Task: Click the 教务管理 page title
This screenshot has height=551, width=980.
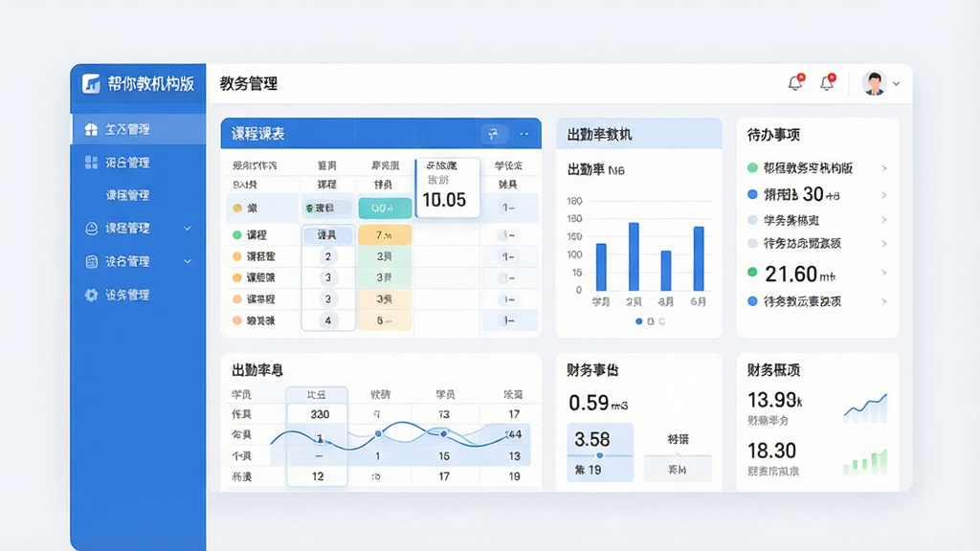Action: pyautogui.click(x=249, y=84)
